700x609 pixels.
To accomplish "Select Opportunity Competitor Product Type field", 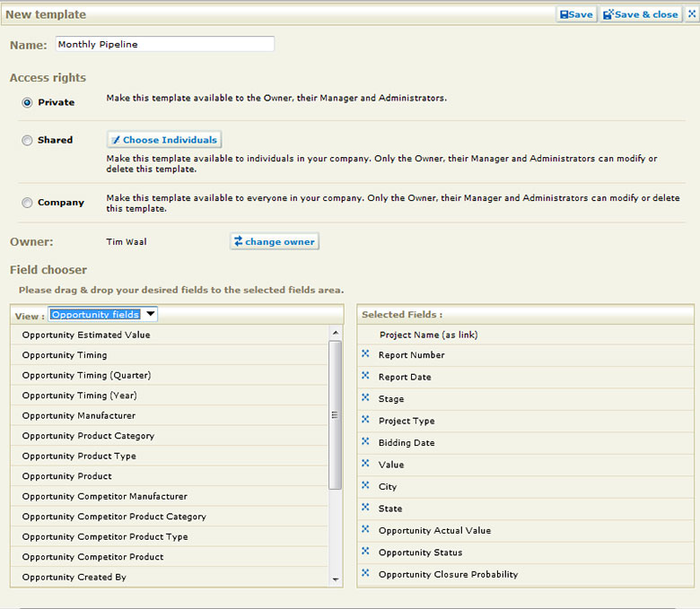I will click(170, 536).
